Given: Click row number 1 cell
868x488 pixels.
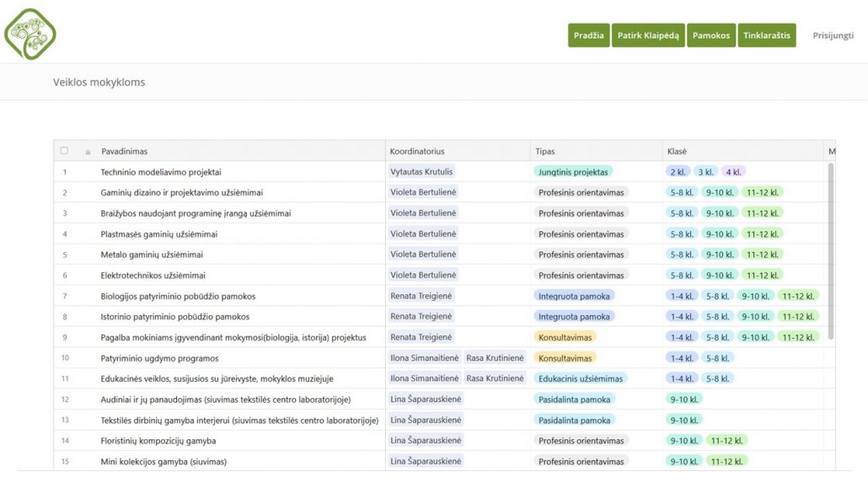Looking at the screenshot, I should click(65, 172).
